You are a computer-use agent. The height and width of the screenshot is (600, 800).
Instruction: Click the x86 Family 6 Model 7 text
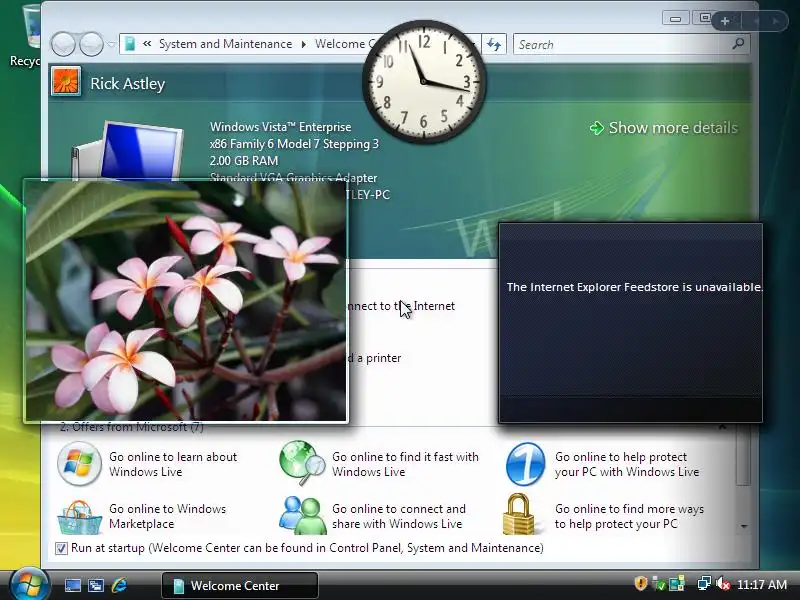pyautogui.click(x=294, y=144)
